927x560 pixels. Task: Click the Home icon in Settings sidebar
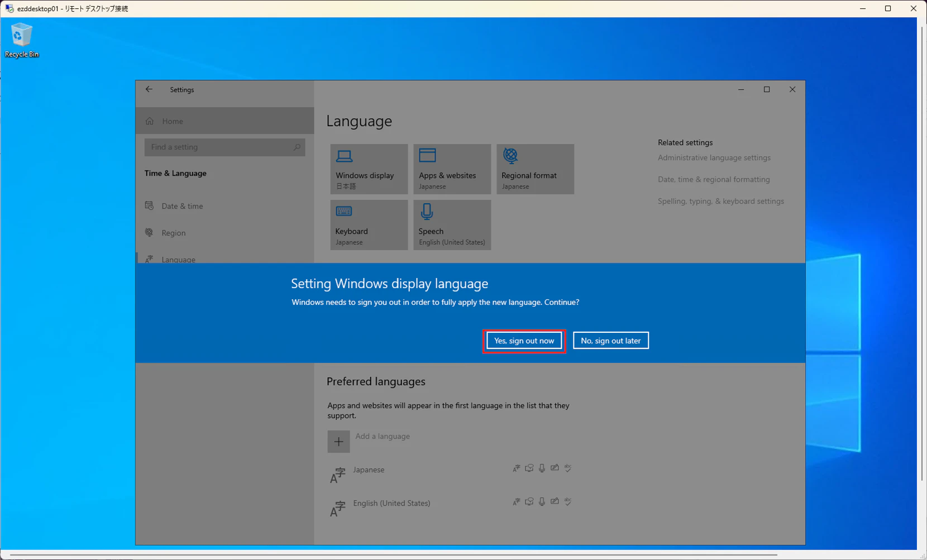[150, 121]
